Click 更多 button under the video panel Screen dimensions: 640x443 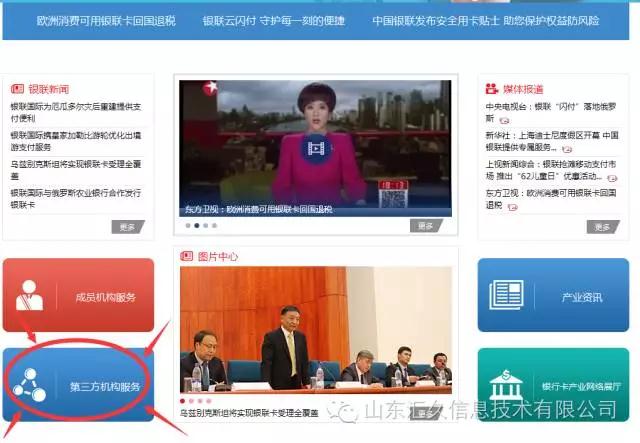pos(427,226)
